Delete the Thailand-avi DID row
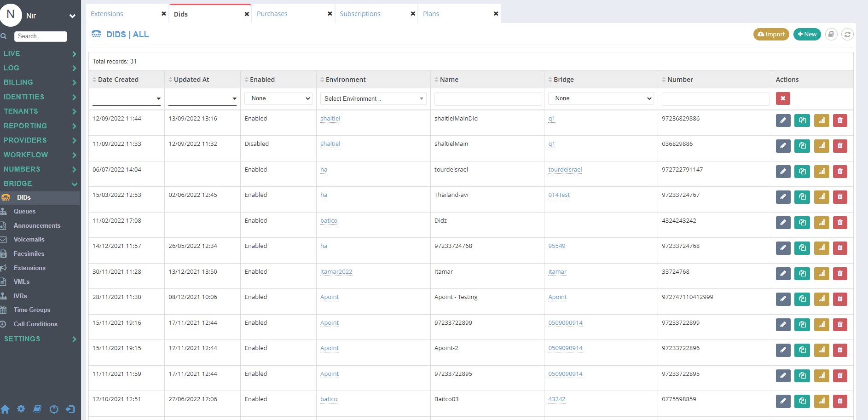 (840, 197)
